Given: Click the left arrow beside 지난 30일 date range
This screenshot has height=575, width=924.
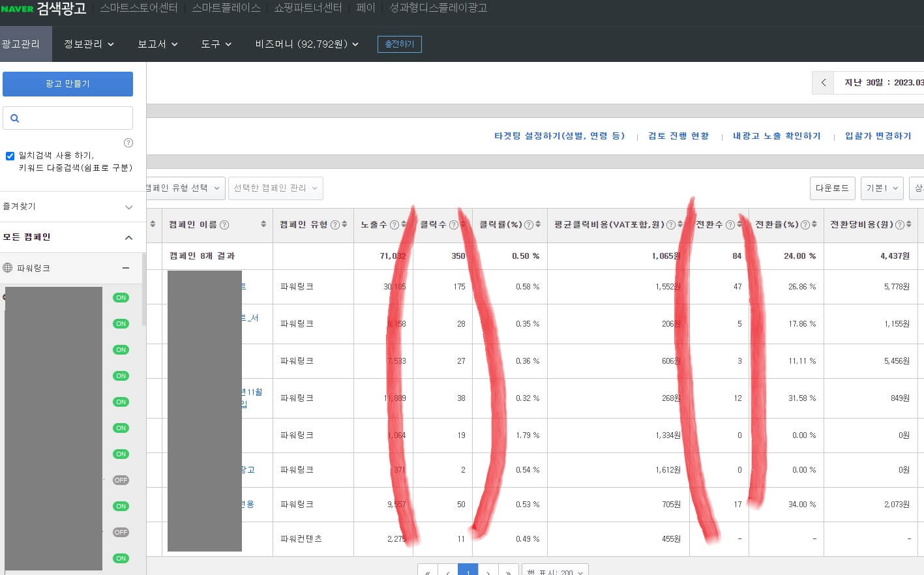Looking at the screenshot, I should (x=822, y=82).
